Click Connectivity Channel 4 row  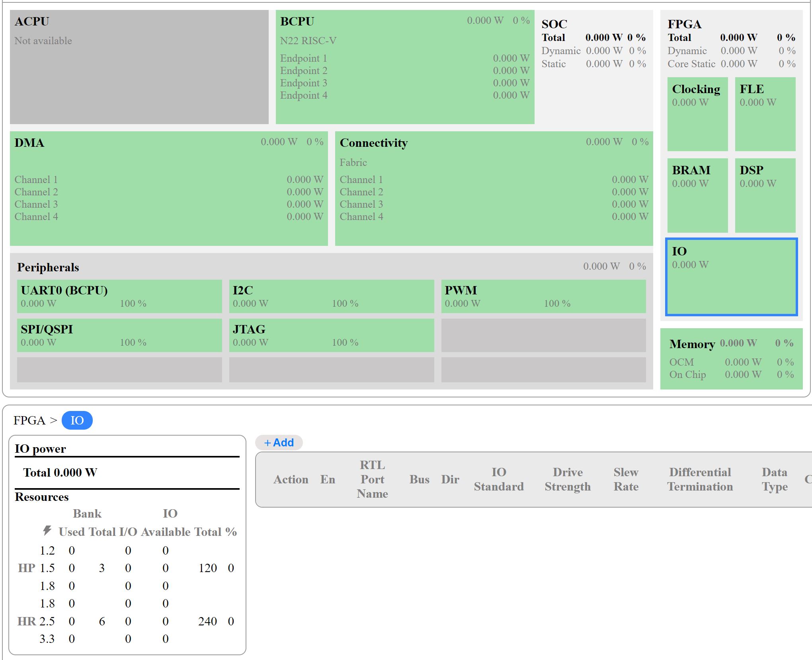coord(494,216)
